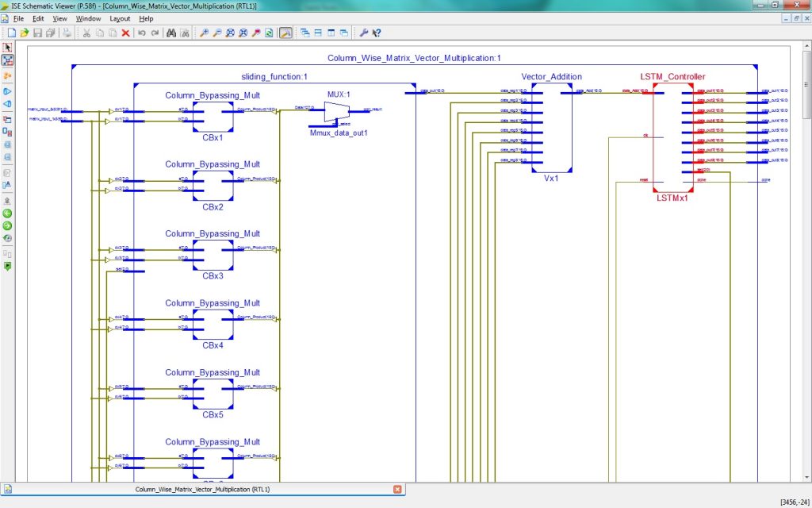Click the green forward arrow in sidebar

pos(8,225)
